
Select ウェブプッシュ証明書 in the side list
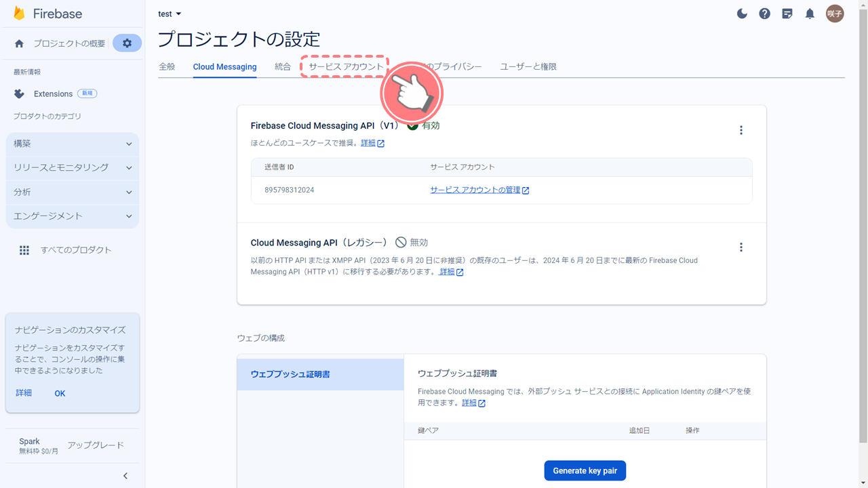point(320,374)
